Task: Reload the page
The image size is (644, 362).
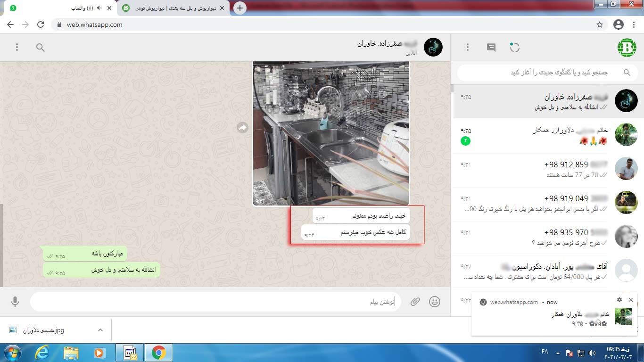Action: coord(41,25)
